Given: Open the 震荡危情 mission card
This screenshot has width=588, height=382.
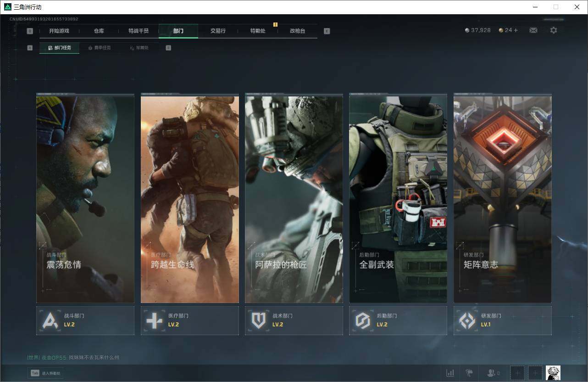Looking at the screenshot, I should [85, 198].
